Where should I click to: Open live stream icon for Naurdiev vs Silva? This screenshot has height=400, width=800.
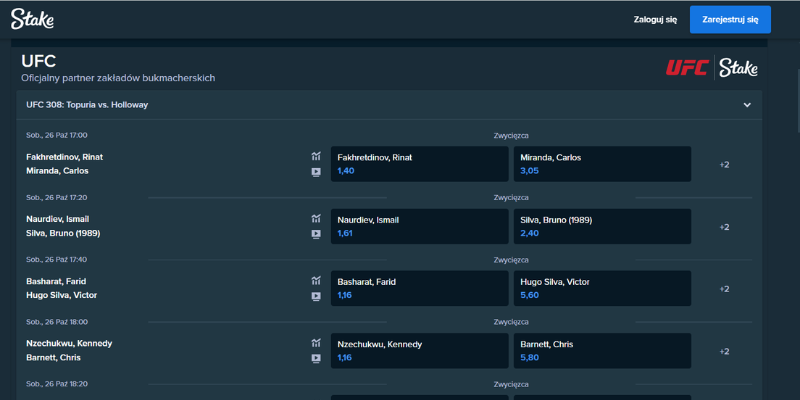(x=315, y=234)
